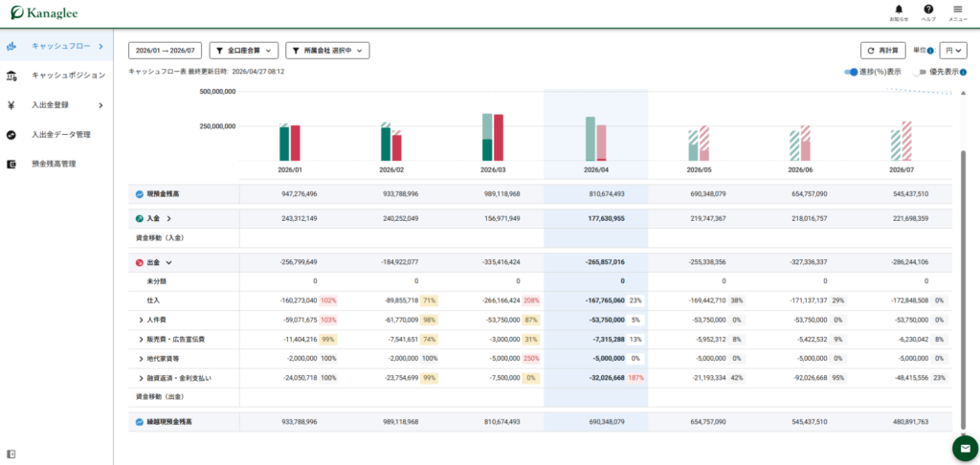Collapse sidebar with bottom-left panel icon
Screen dimensions: 980x465
tap(11, 454)
